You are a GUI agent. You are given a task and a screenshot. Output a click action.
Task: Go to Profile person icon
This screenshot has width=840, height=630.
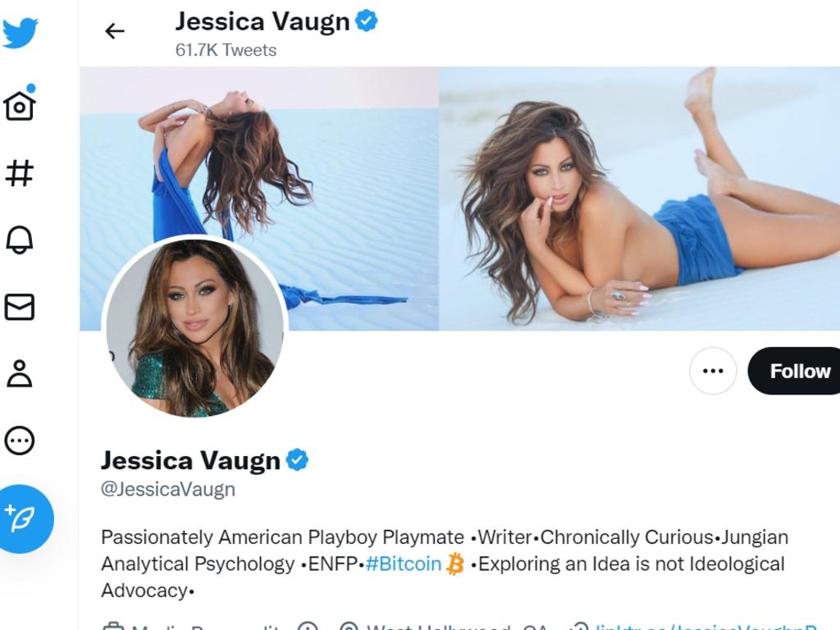click(20, 373)
